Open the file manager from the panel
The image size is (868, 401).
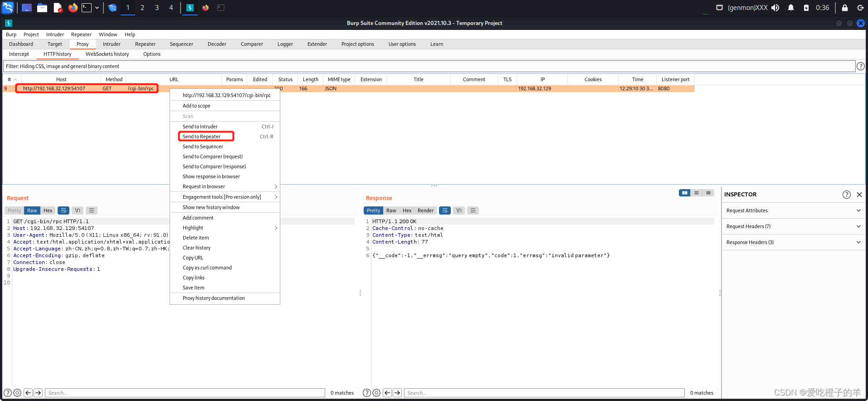pyautogui.click(x=42, y=8)
